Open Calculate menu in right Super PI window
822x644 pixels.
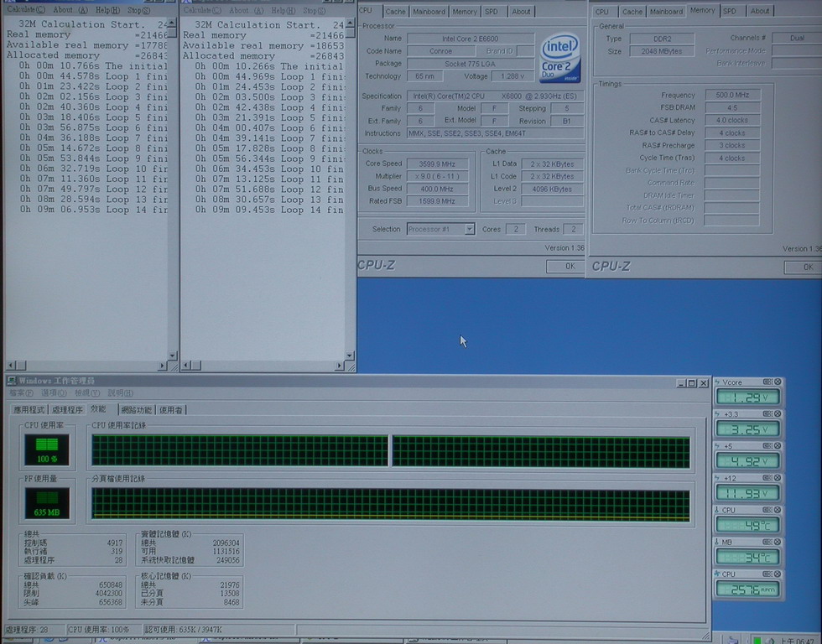[x=202, y=10]
